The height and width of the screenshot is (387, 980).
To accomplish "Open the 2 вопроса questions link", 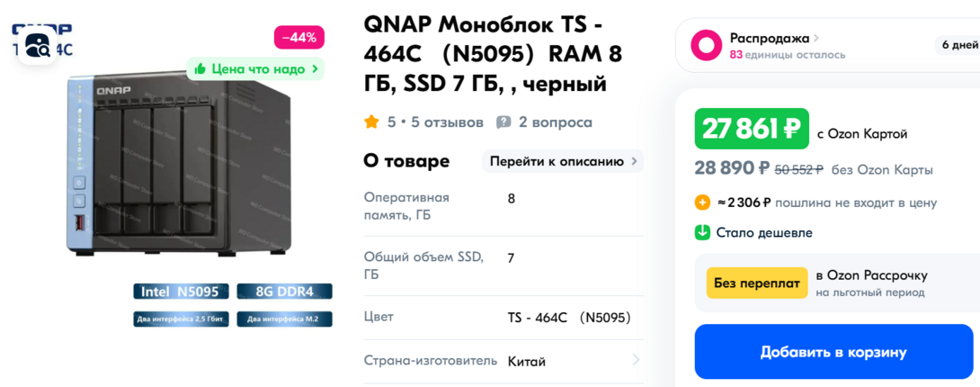I will pos(555,121).
